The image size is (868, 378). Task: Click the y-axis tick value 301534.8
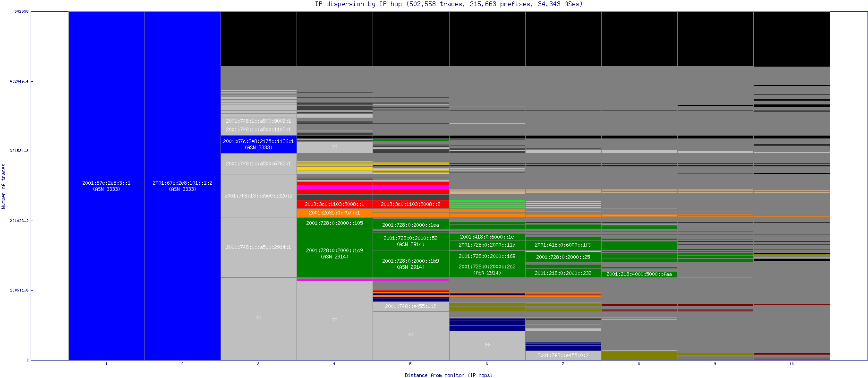(19, 151)
